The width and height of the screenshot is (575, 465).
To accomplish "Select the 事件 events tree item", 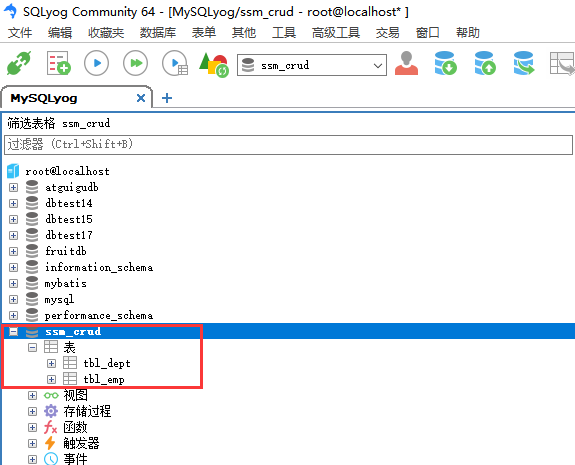I will click(75, 459).
